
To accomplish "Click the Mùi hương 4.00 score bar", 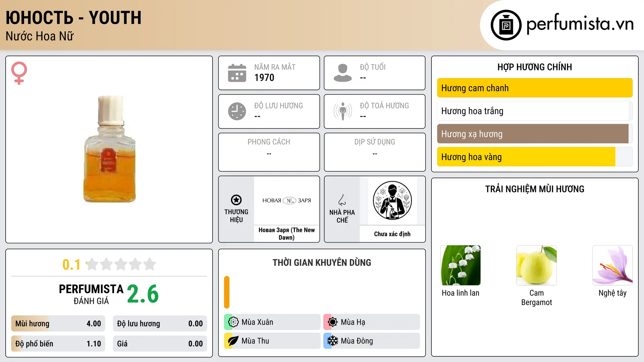I will 58,324.
